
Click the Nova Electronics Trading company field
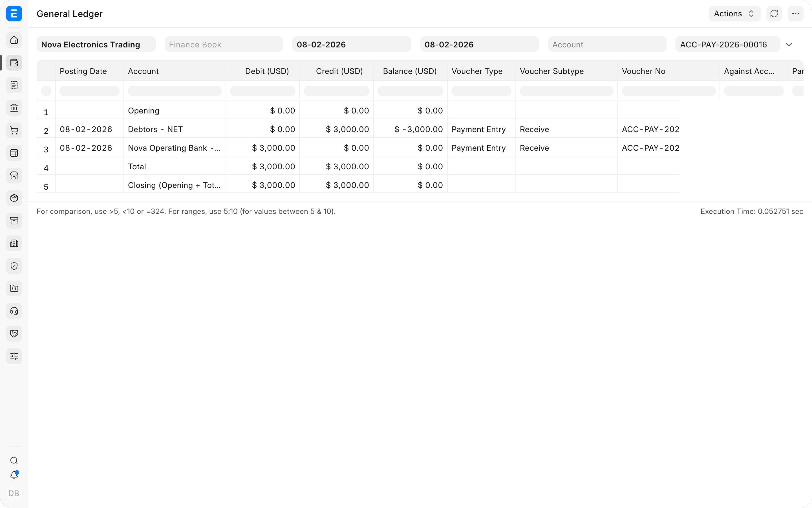coord(96,44)
